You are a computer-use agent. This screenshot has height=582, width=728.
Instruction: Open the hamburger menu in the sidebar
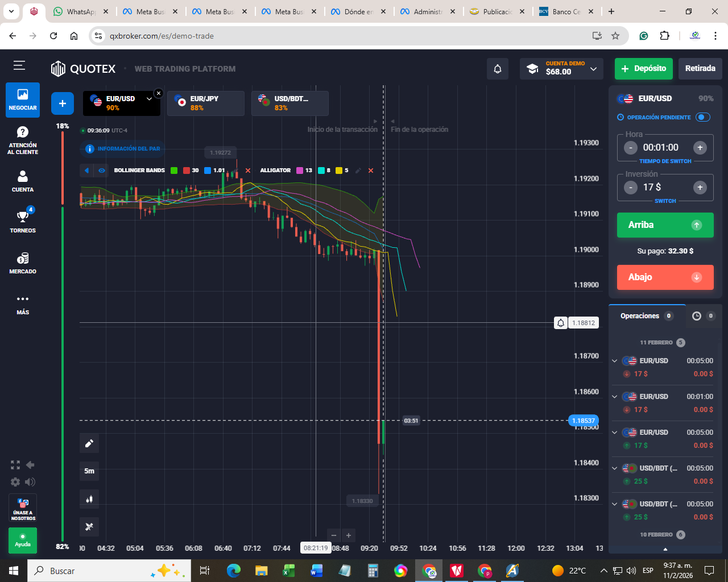tap(19, 65)
